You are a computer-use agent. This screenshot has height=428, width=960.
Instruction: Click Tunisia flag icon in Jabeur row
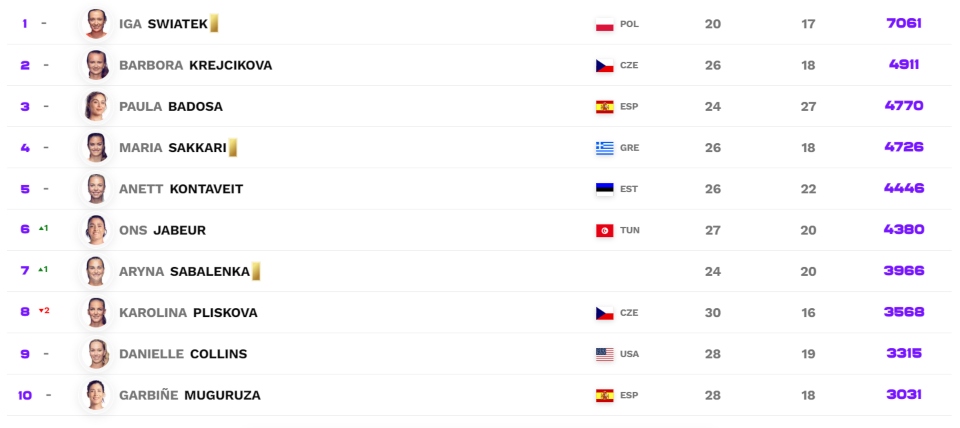click(604, 230)
